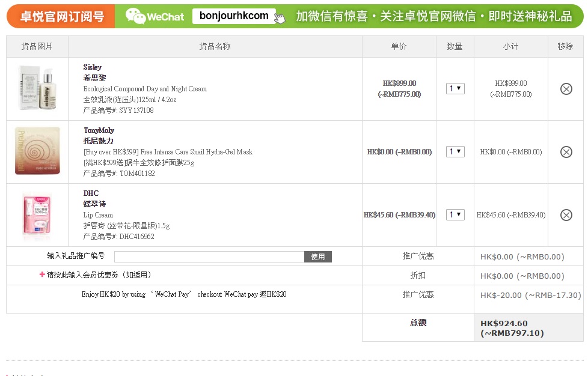This screenshot has height=376, width=588.
Task: Remove DHC lip cream from cart
Action: [x=566, y=215]
